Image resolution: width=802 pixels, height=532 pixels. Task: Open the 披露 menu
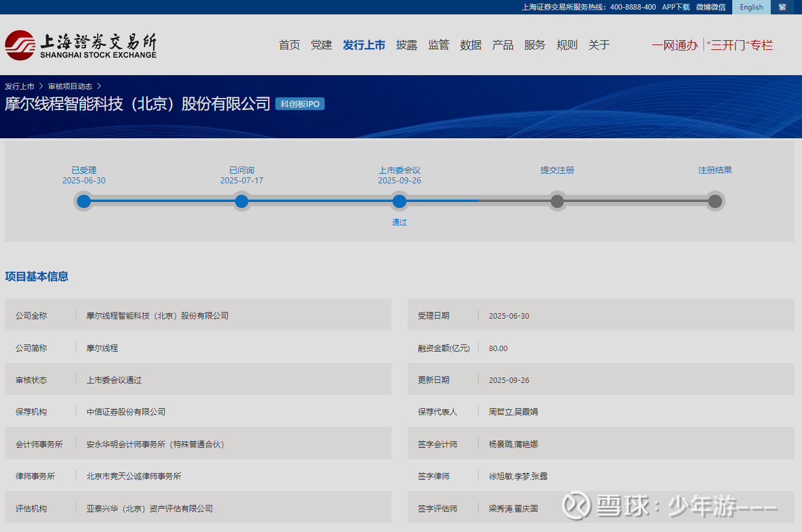[x=407, y=45]
